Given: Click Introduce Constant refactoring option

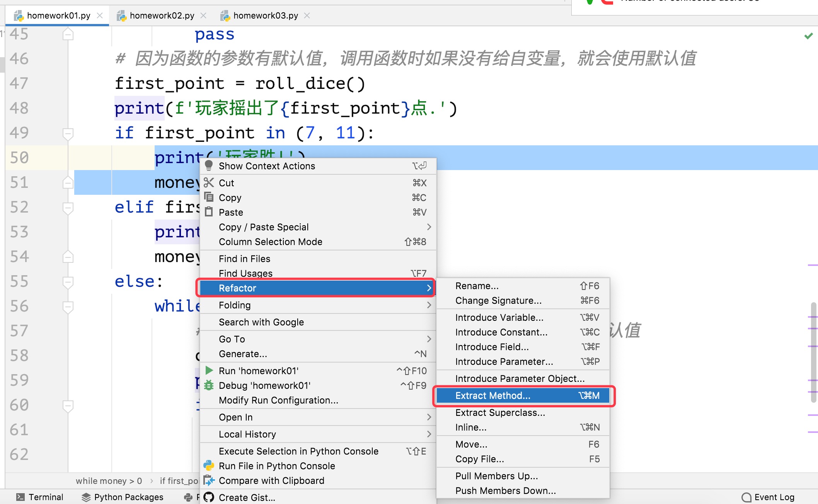Looking at the screenshot, I should click(501, 332).
